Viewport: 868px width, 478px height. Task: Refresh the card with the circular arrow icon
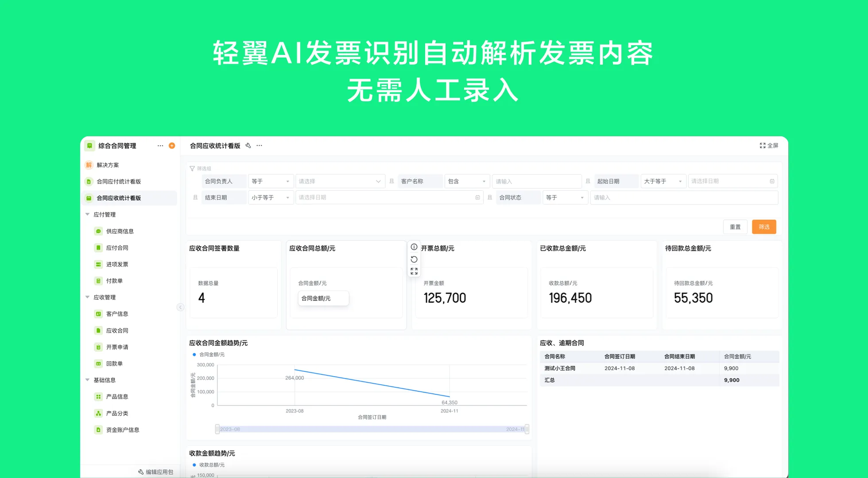(x=414, y=259)
